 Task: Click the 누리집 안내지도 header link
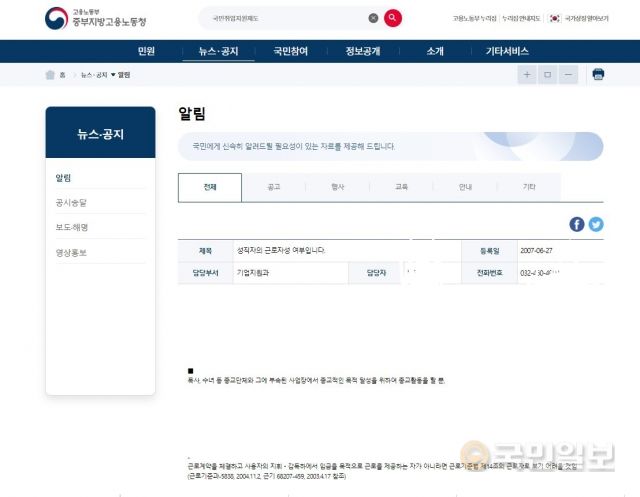pyautogui.click(x=521, y=18)
